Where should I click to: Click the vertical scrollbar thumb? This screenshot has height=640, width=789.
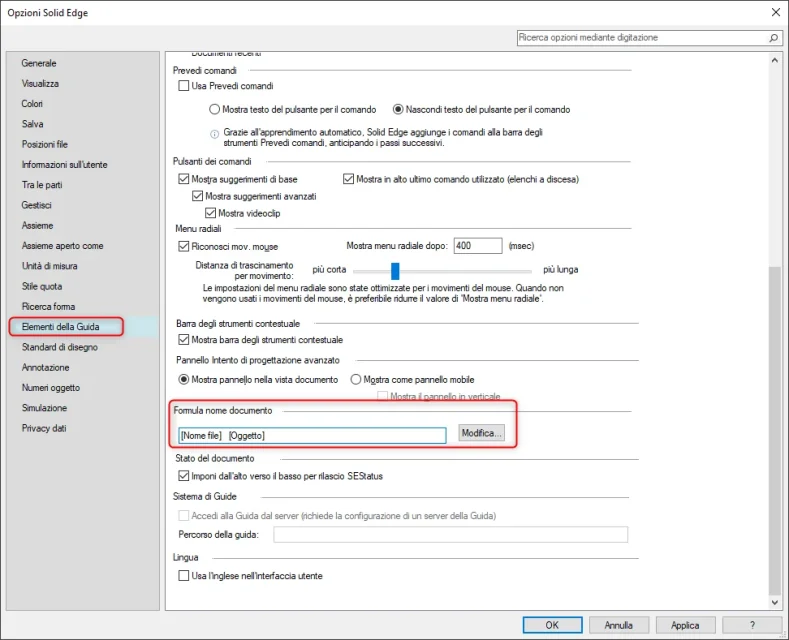pyautogui.click(x=774, y=430)
